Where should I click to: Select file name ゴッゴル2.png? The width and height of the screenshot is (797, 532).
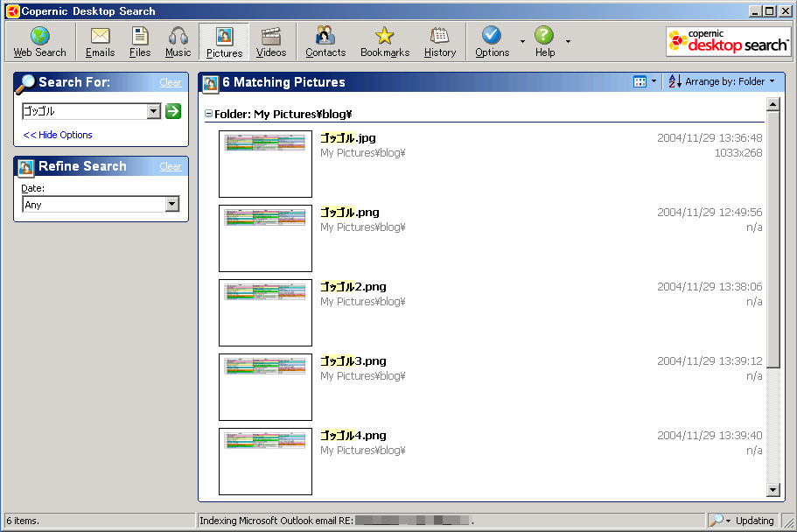point(353,286)
